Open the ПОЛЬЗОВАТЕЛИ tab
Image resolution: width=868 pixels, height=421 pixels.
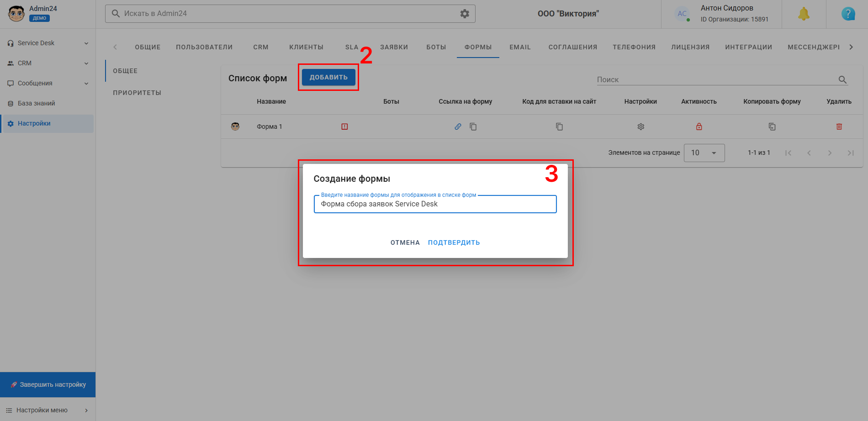click(x=204, y=47)
